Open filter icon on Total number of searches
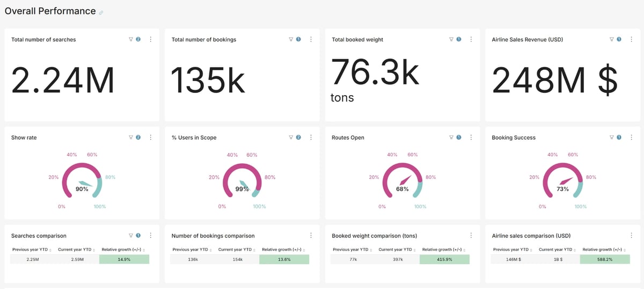Viewport: 644px width, 289px height. click(131, 39)
